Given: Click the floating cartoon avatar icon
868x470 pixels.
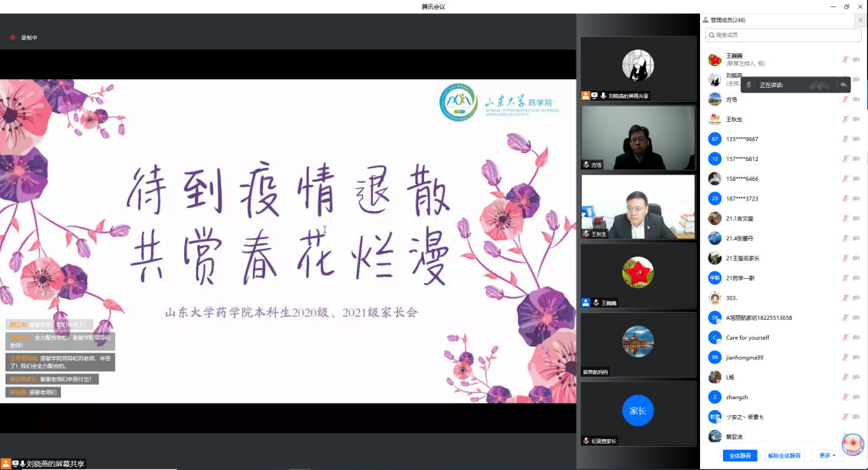Looking at the screenshot, I should [x=853, y=445].
